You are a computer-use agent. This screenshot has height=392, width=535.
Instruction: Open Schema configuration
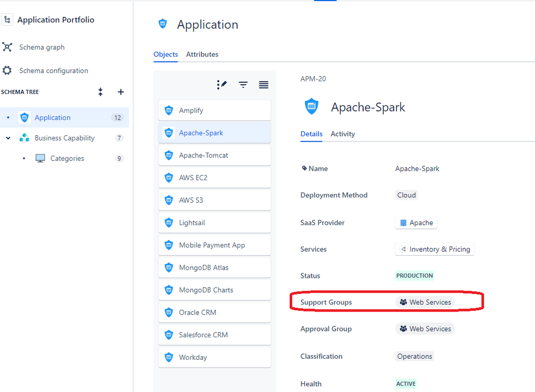[x=53, y=71]
